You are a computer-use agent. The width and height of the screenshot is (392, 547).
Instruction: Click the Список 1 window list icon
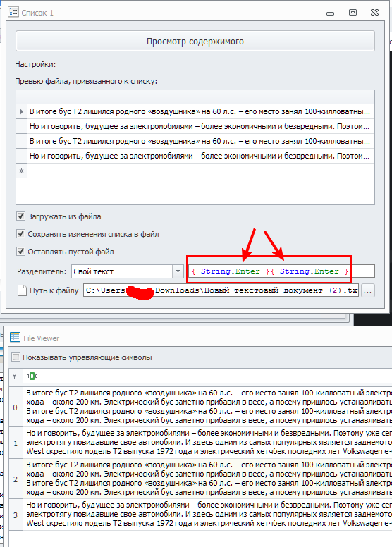[x=13, y=11]
